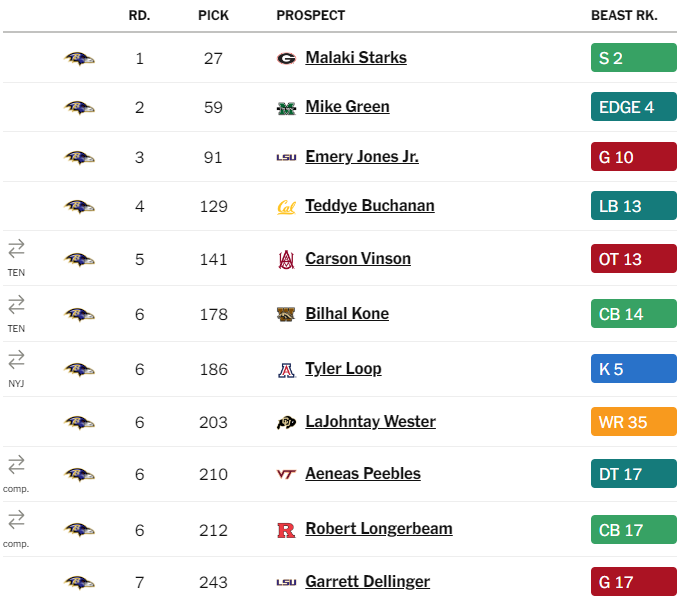Click the comp. trade arrows icon for pick 210
The height and width of the screenshot is (602, 683).
pyautogui.click(x=16, y=465)
